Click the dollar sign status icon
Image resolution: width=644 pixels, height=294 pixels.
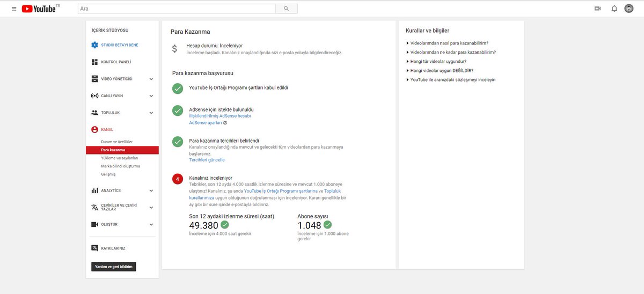[x=174, y=49]
